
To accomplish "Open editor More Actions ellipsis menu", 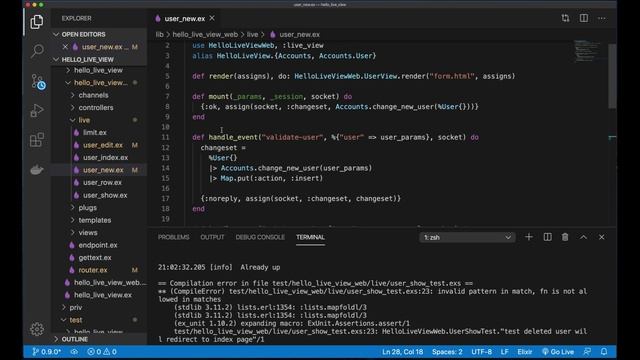I will (602, 18).
